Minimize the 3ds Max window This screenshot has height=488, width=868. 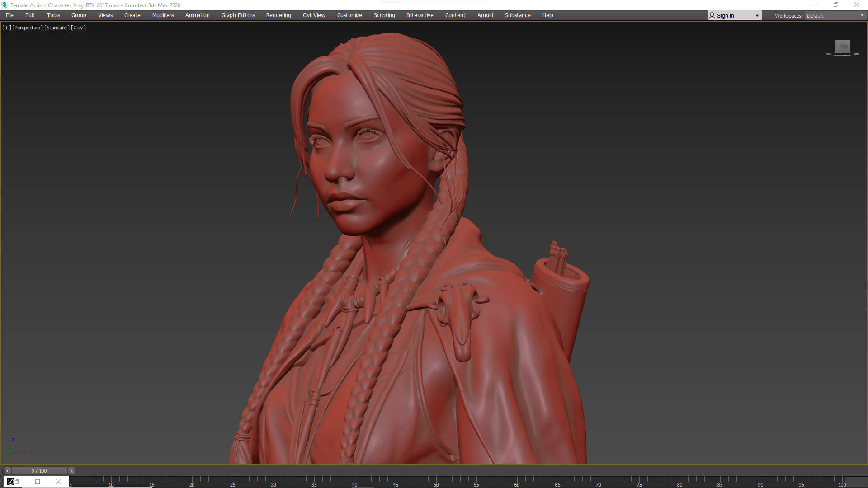point(816,5)
